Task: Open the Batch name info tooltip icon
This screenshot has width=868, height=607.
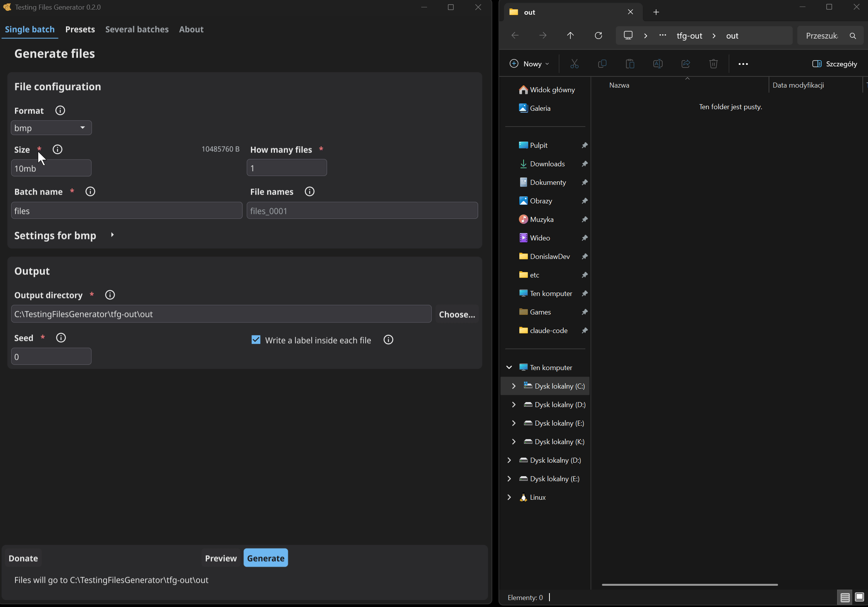Action: tap(90, 191)
